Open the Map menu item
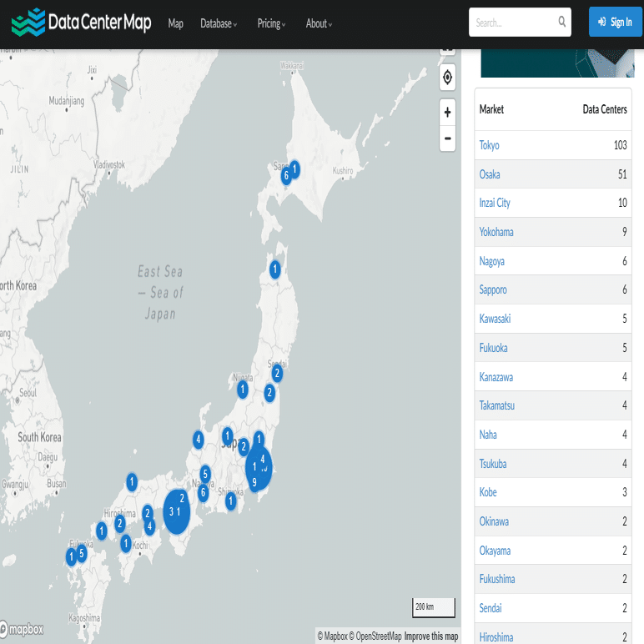Screen dimensions: 644x644 pos(175,23)
